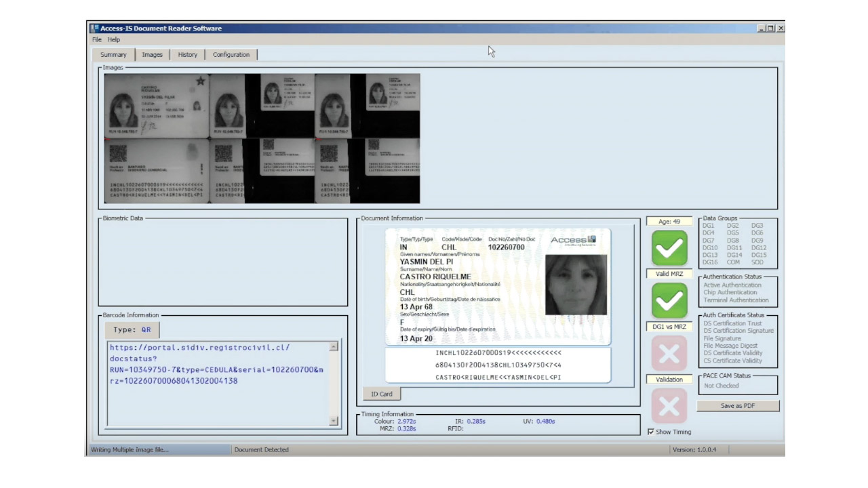Select the ID Card tab below document preview
The image size is (868, 488).
(381, 394)
